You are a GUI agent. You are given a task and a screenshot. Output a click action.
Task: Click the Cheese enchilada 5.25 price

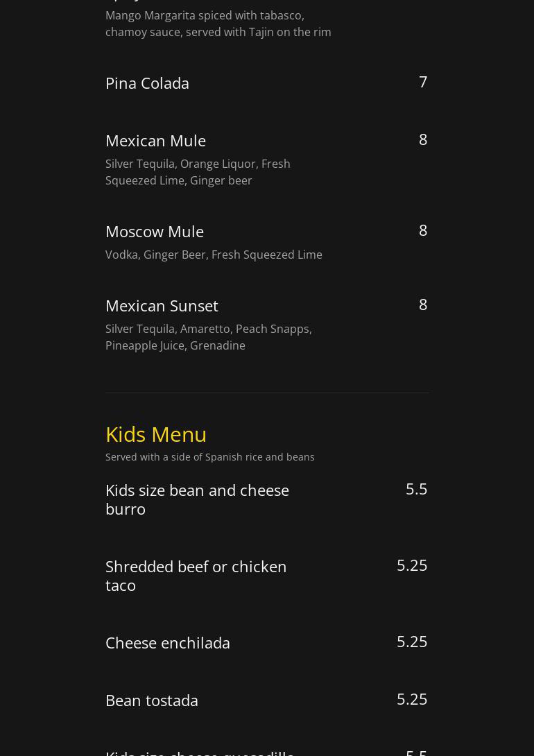[x=412, y=642]
